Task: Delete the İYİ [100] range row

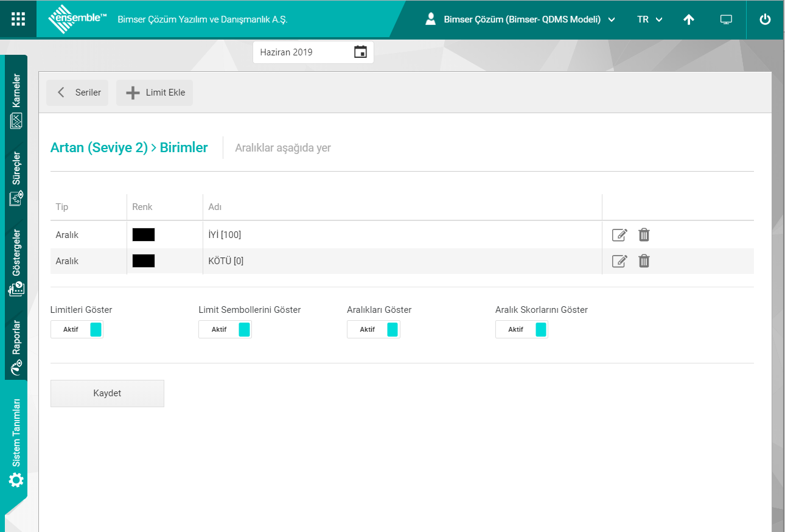Action: click(644, 235)
